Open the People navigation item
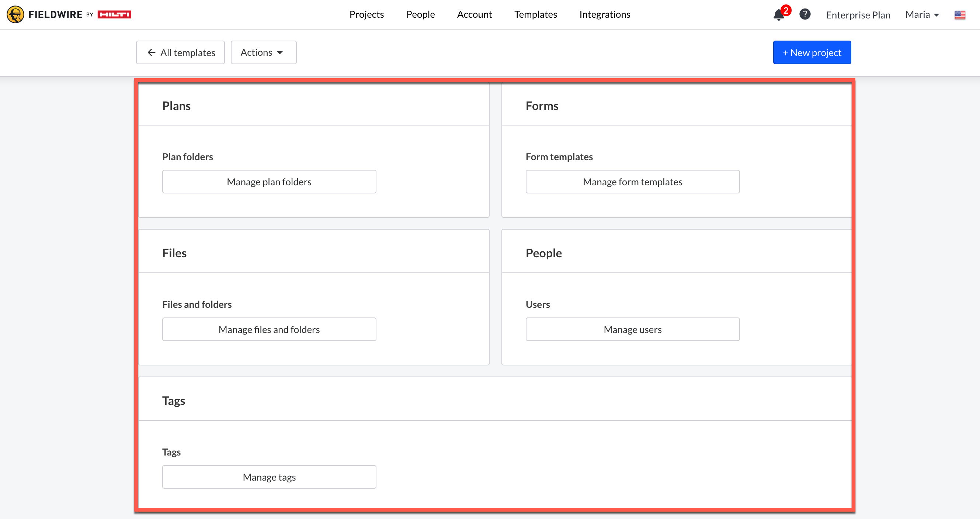The width and height of the screenshot is (980, 519). coord(420,14)
